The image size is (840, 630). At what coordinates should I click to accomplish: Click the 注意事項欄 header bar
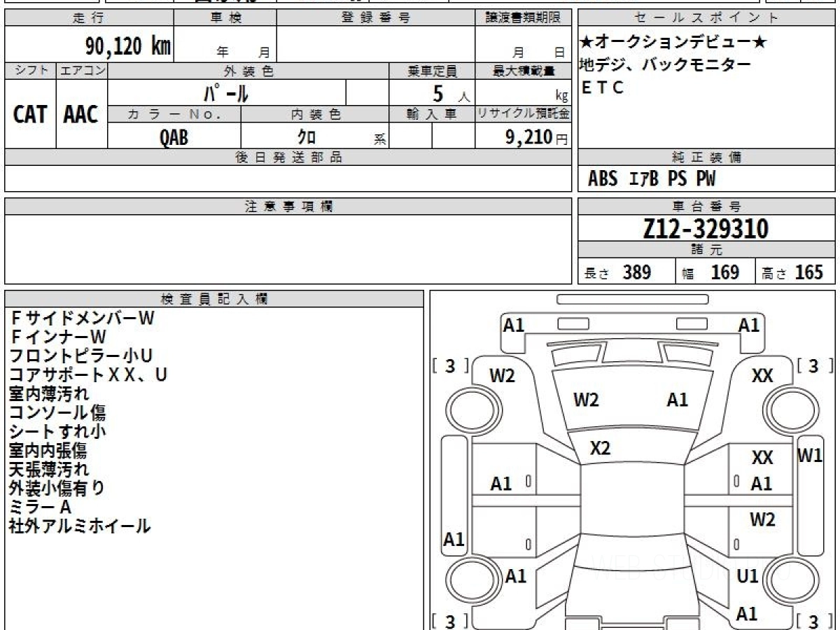point(288,206)
